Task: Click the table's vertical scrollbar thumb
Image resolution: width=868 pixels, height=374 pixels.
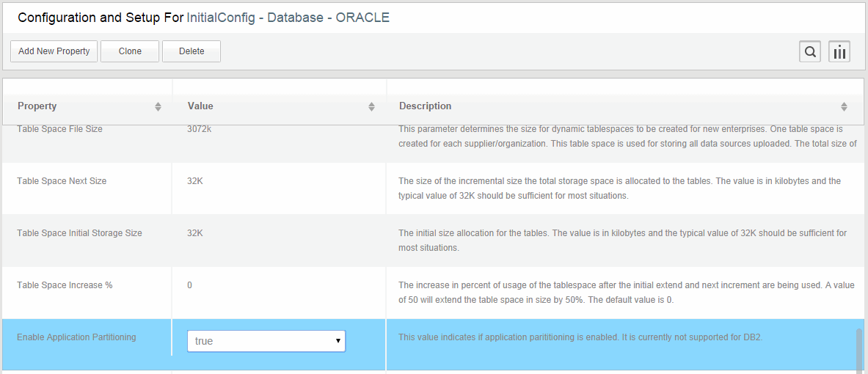Action: (x=859, y=350)
